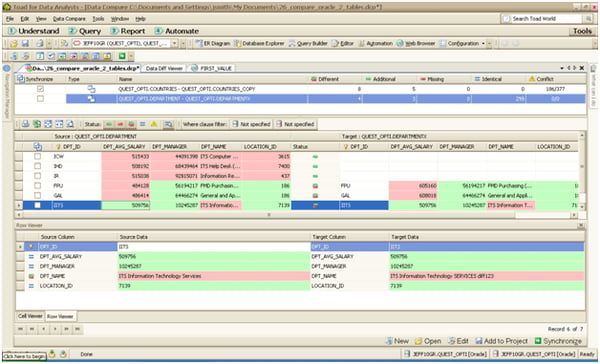Tick the checkbox for row ICW

click(38, 157)
